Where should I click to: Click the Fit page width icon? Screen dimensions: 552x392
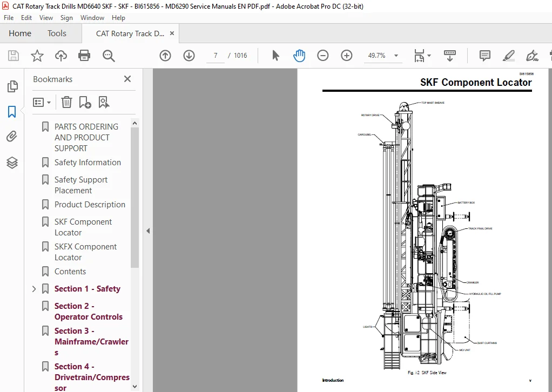[419, 56]
